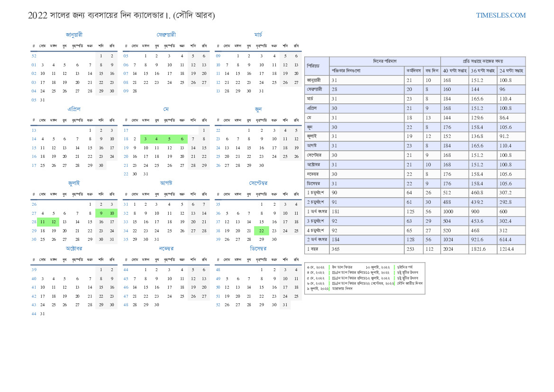
Task: Click the আগস্ট heading above its calendar
Action: pos(166,183)
